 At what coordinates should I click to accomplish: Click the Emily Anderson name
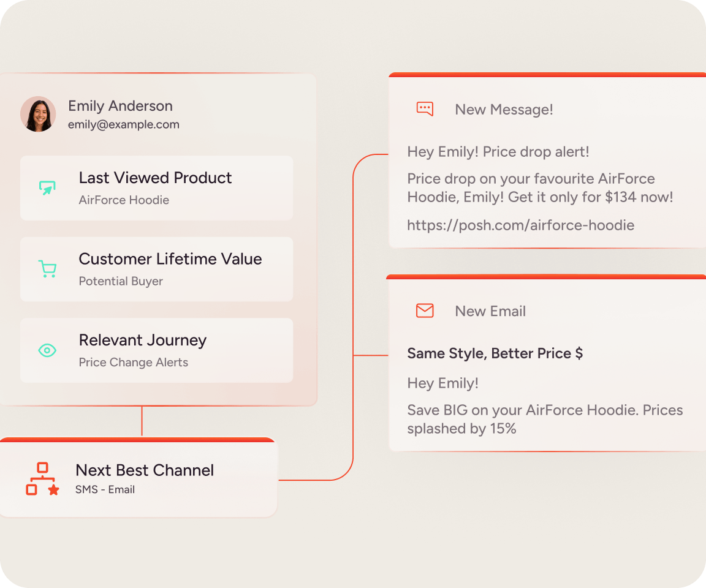(x=120, y=106)
